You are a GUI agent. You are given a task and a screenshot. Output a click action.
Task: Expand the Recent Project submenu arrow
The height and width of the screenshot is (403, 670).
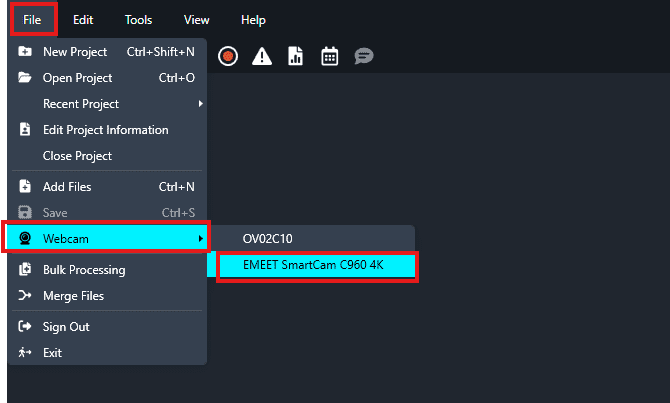(x=200, y=104)
